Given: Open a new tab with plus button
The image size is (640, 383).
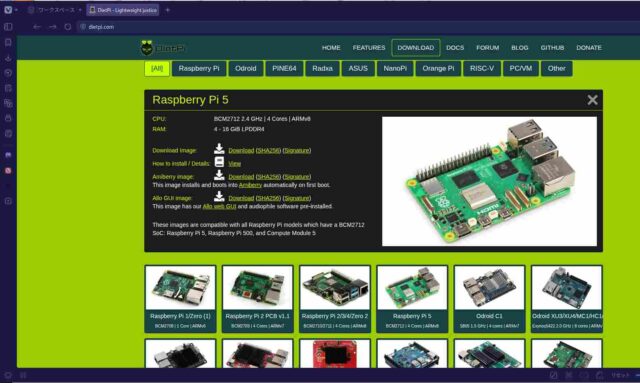Looking at the screenshot, I should (x=167, y=10).
